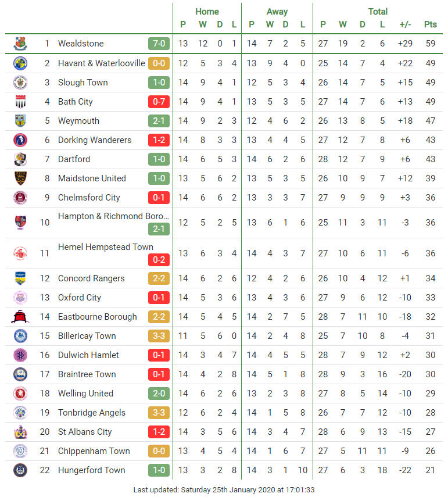This screenshot has height=497, width=448.
Task: Open the Weymouth team link
Action: (x=78, y=121)
